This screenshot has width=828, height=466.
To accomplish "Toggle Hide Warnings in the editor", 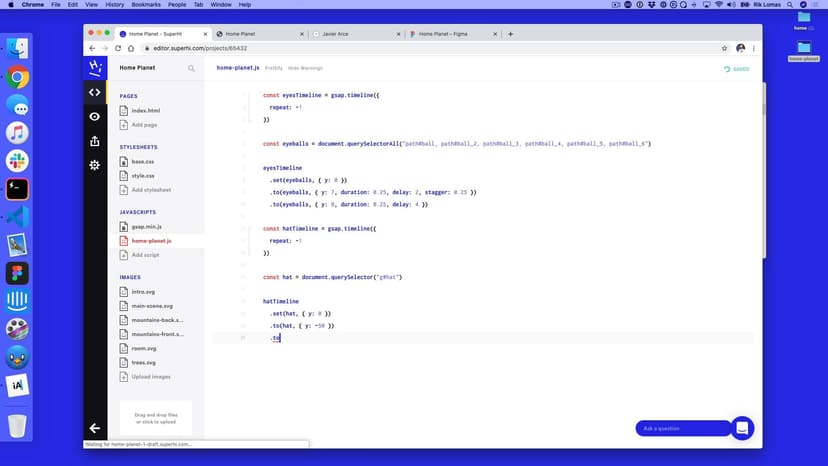I will (306, 68).
